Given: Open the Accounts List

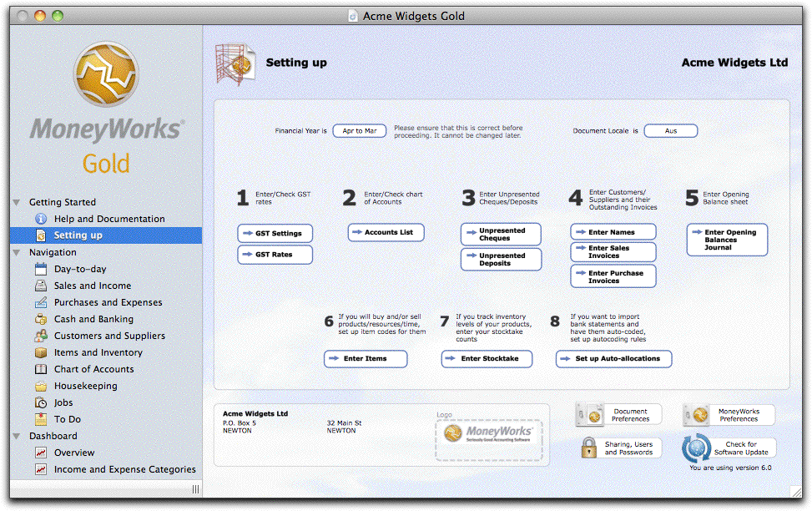Looking at the screenshot, I should [x=386, y=232].
